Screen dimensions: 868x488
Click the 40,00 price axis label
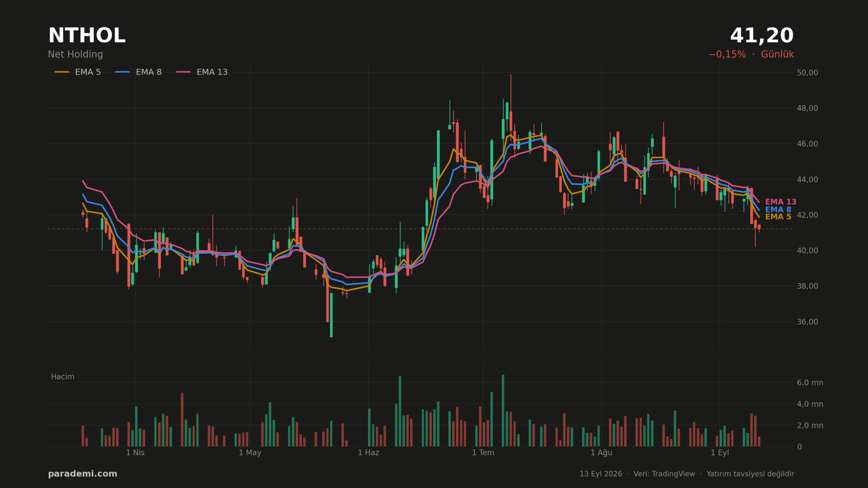(807, 251)
